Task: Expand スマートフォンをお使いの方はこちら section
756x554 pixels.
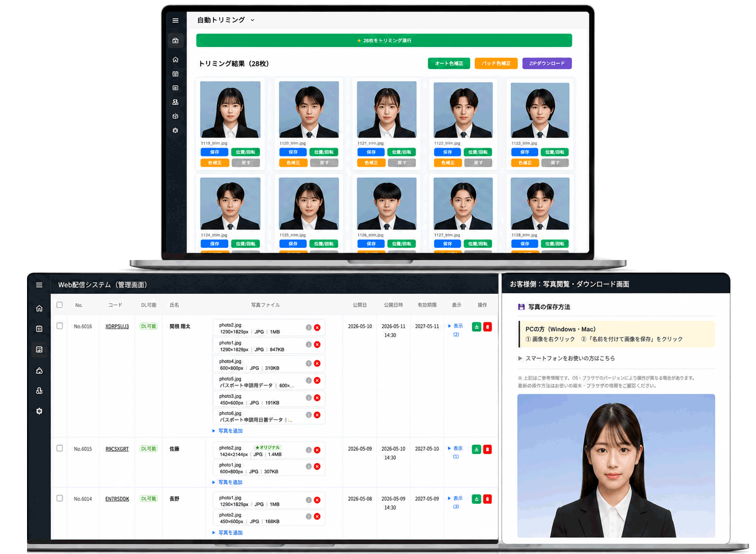Action: [x=566, y=358]
